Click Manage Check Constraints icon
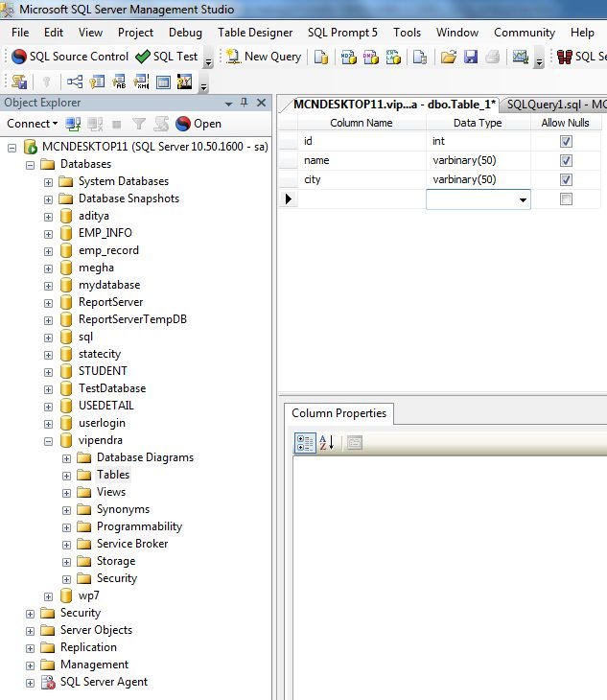Viewport: 607px width, 700px height. 163,82
